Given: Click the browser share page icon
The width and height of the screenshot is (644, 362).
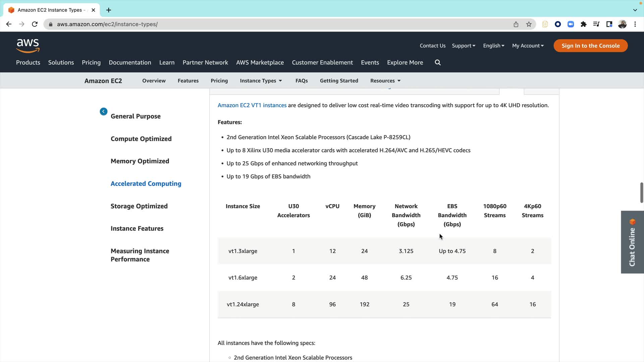Looking at the screenshot, I should (x=516, y=24).
